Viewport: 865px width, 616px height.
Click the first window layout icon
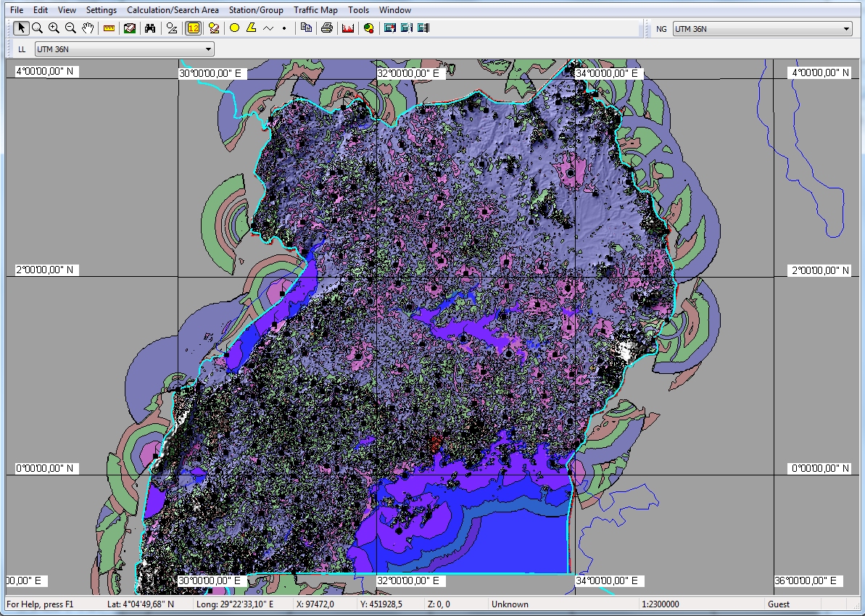tap(390, 28)
